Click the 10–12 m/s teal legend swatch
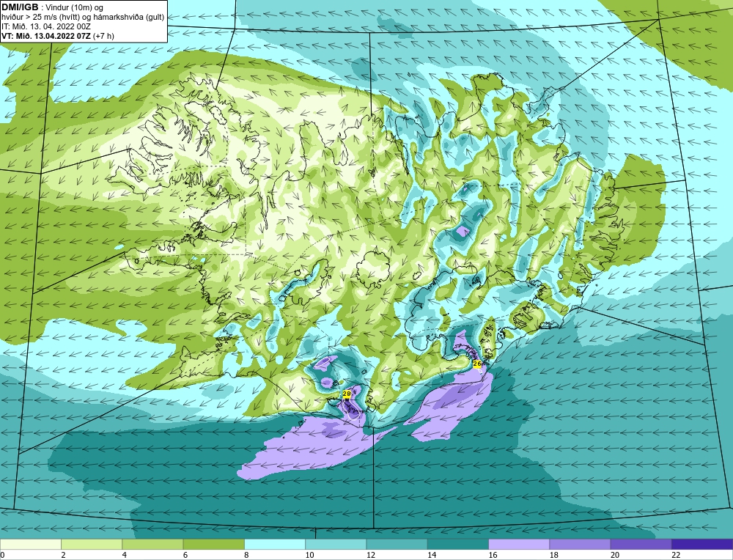This screenshot has width=733, height=560. point(336,544)
